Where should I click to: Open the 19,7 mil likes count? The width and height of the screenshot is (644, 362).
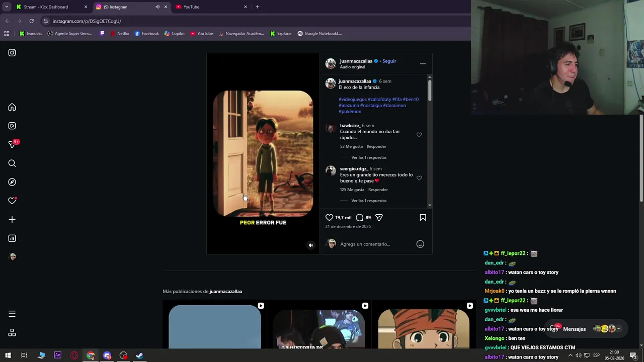[343, 218]
